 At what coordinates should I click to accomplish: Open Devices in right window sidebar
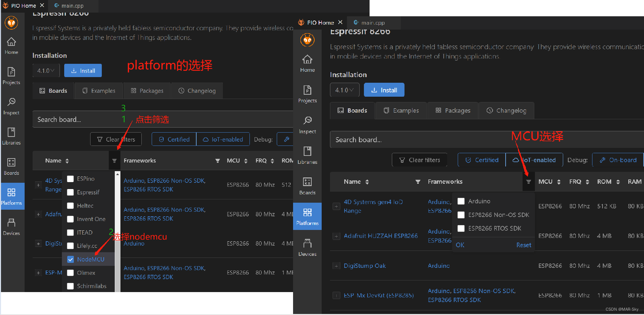(x=307, y=248)
